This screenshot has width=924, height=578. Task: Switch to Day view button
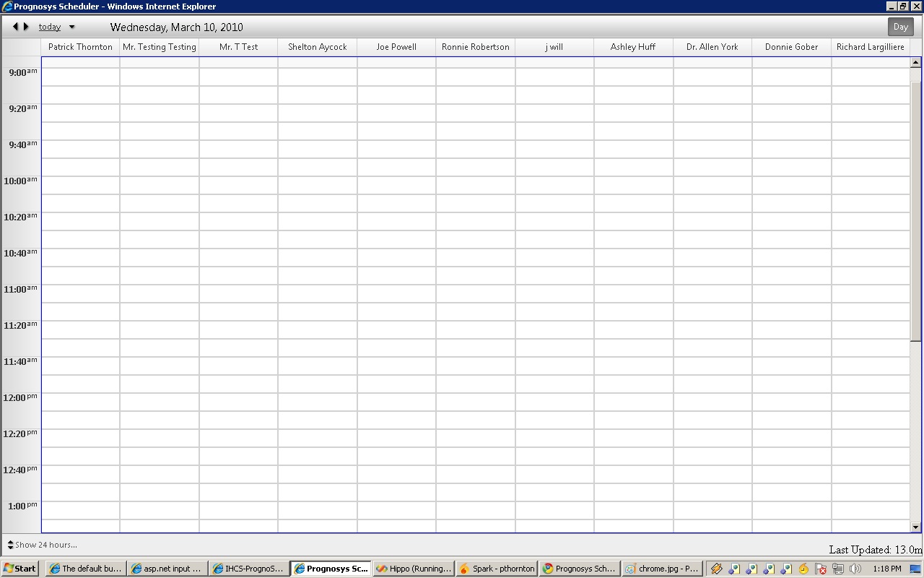(900, 27)
